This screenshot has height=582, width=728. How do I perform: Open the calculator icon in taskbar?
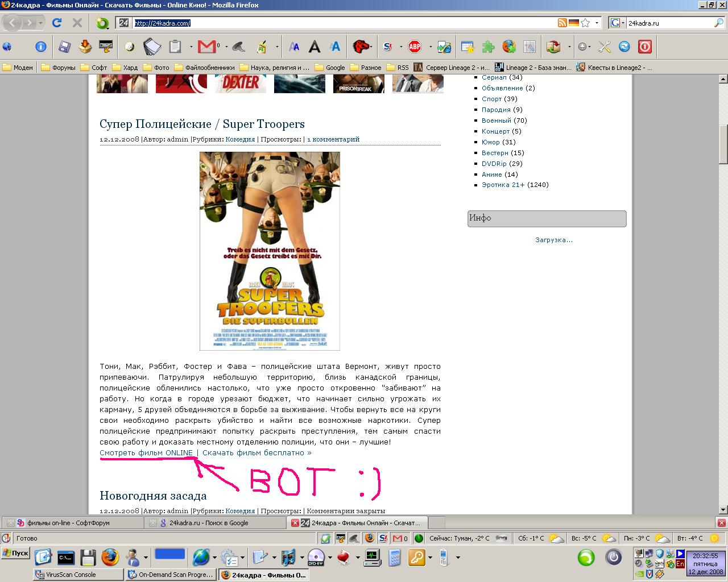[394, 558]
